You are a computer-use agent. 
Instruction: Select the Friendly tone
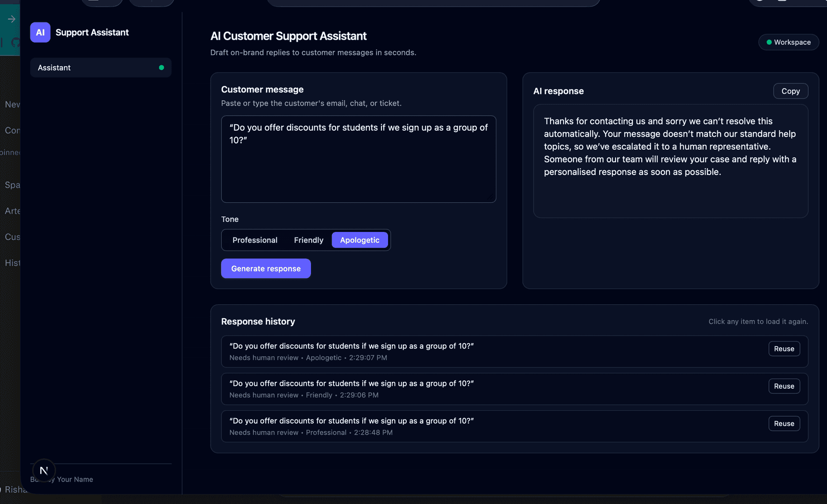tap(309, 240)
